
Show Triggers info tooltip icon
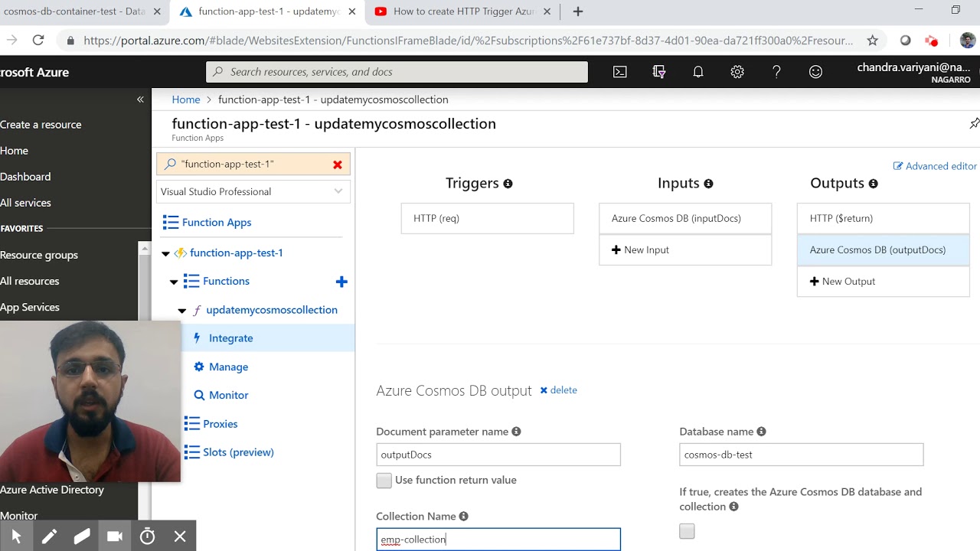pos(508,184)
